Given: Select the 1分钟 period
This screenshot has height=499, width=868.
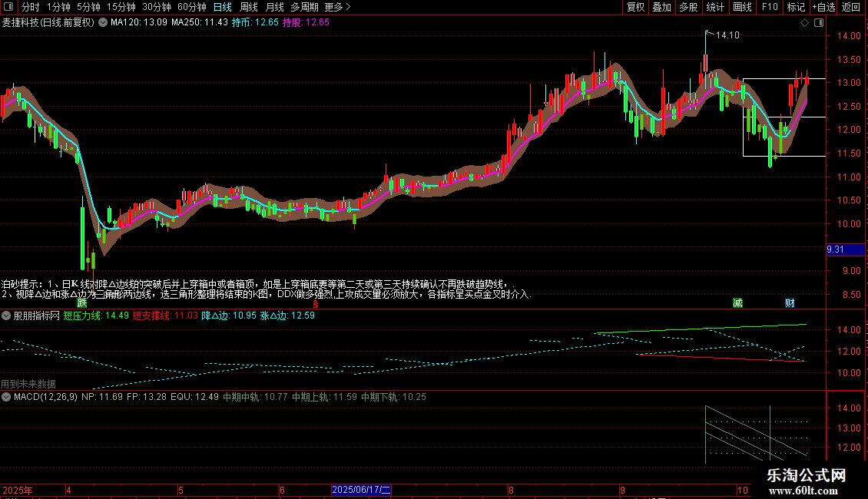Looking at the screenshot, I should pyautogui.click(x=58, y=7).
